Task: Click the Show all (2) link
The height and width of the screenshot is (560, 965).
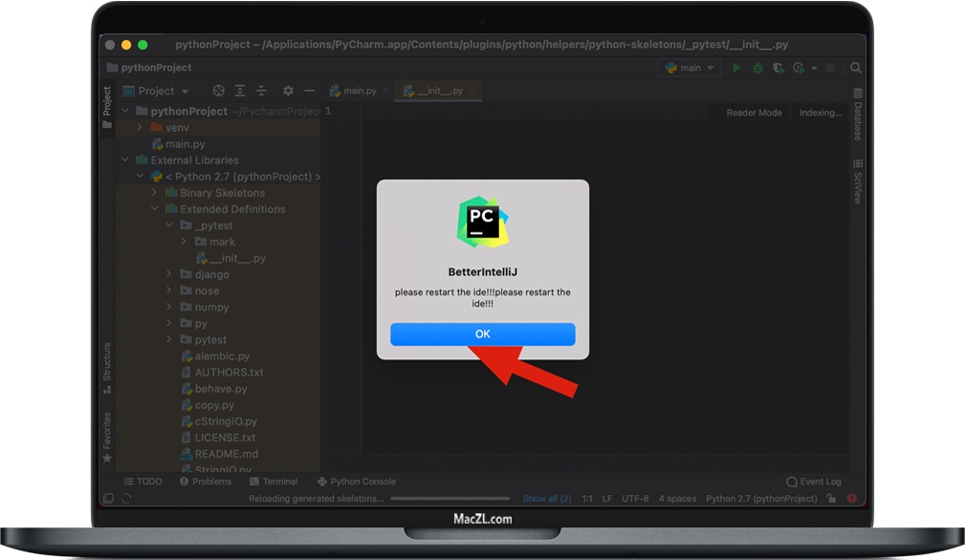Action: (x=547, y=499)
